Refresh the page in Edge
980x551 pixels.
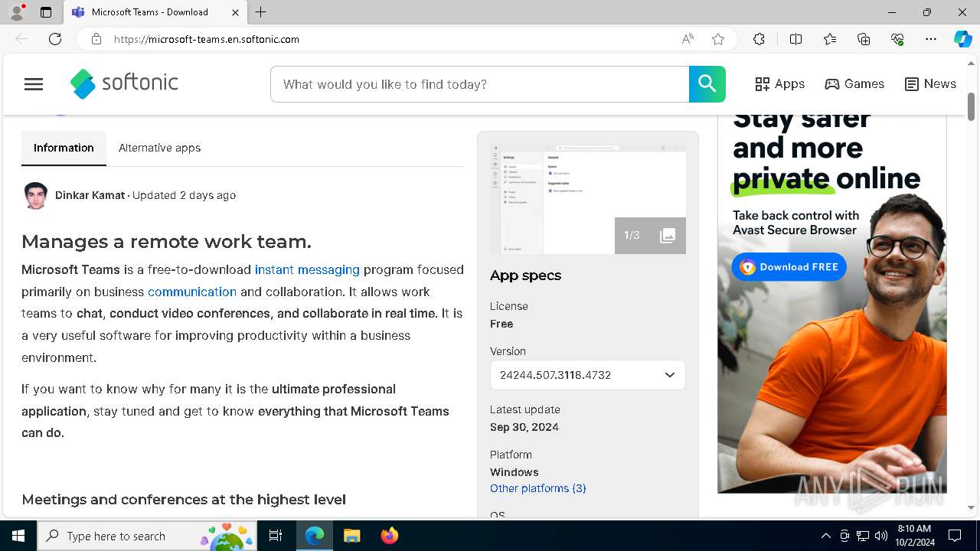point(55,39)
